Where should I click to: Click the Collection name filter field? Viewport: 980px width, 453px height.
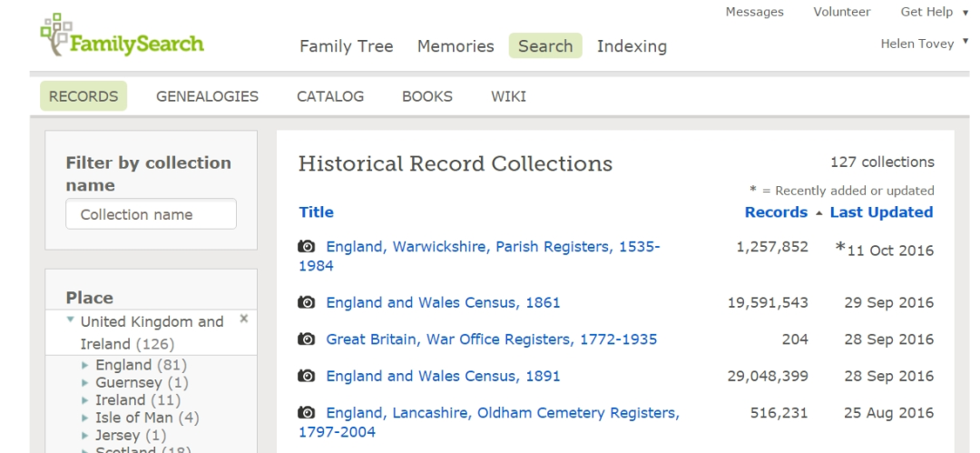[x=151, y=215]
